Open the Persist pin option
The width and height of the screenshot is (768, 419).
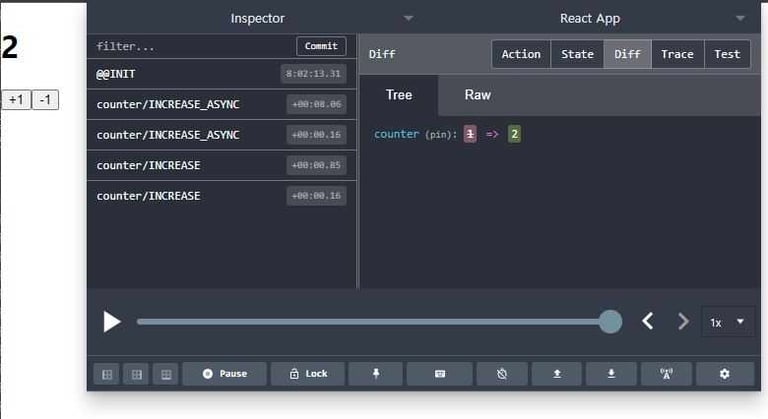pyautogui.click(x=375, y=373)
